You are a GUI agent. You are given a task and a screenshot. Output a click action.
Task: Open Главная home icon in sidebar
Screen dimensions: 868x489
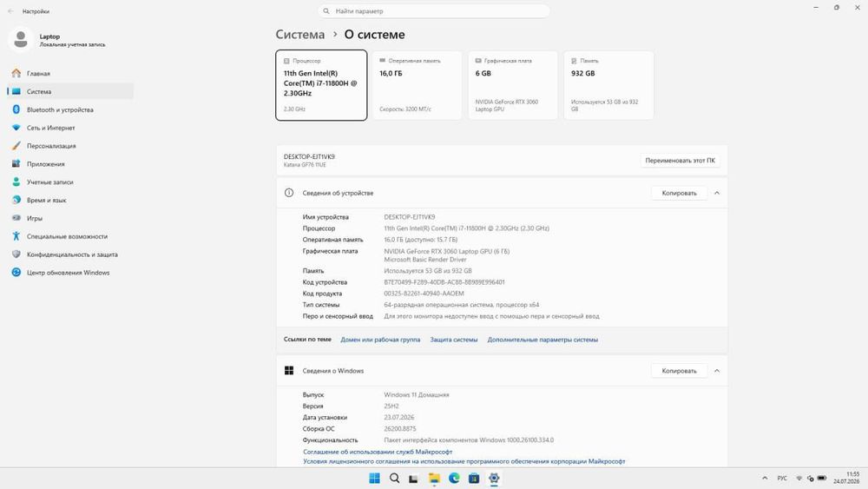pos(16,73)
